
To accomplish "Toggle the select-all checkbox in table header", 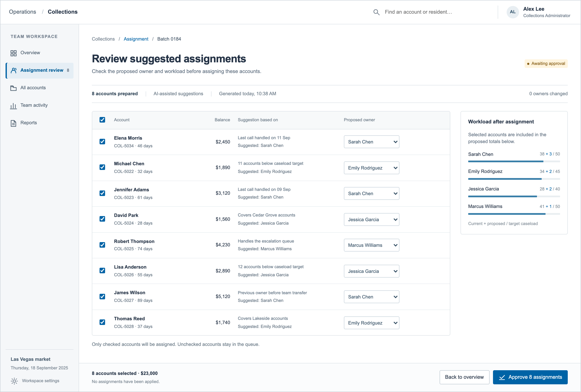I will coord(102,120).
